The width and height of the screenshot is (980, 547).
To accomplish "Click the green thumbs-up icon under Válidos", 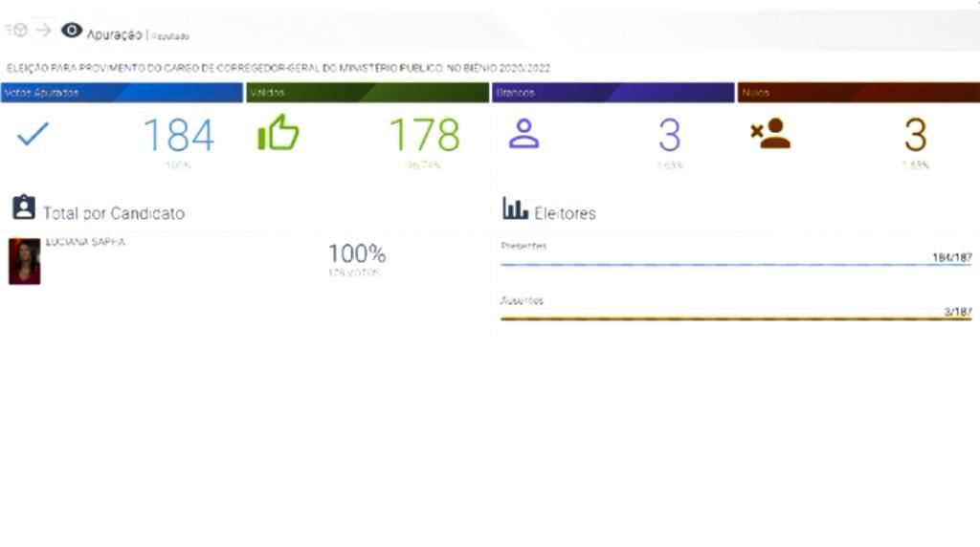I will pyautogui.click(x=278, y=134).
